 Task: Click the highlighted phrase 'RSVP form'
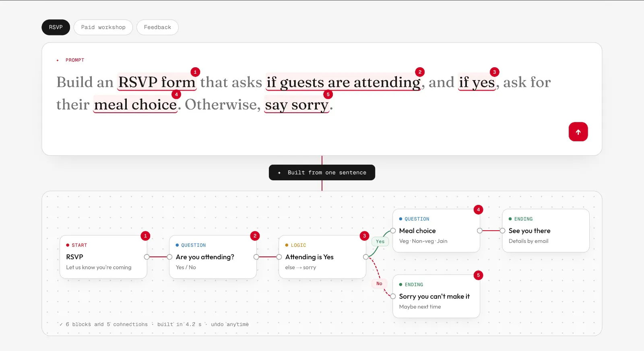coord(157,82)
